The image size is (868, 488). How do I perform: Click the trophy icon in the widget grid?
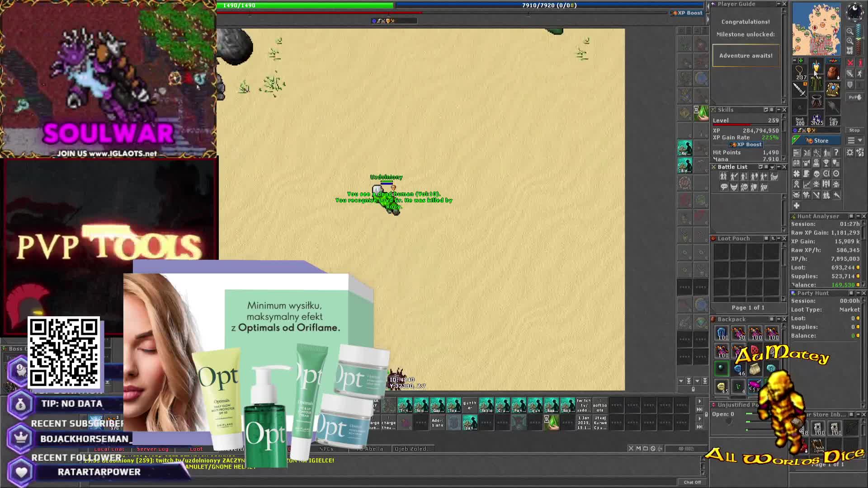coord(826,163)
